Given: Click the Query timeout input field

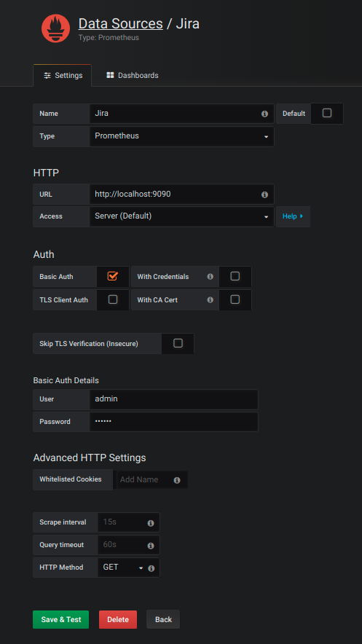Looking at the screenshot, I should point(128,545).
